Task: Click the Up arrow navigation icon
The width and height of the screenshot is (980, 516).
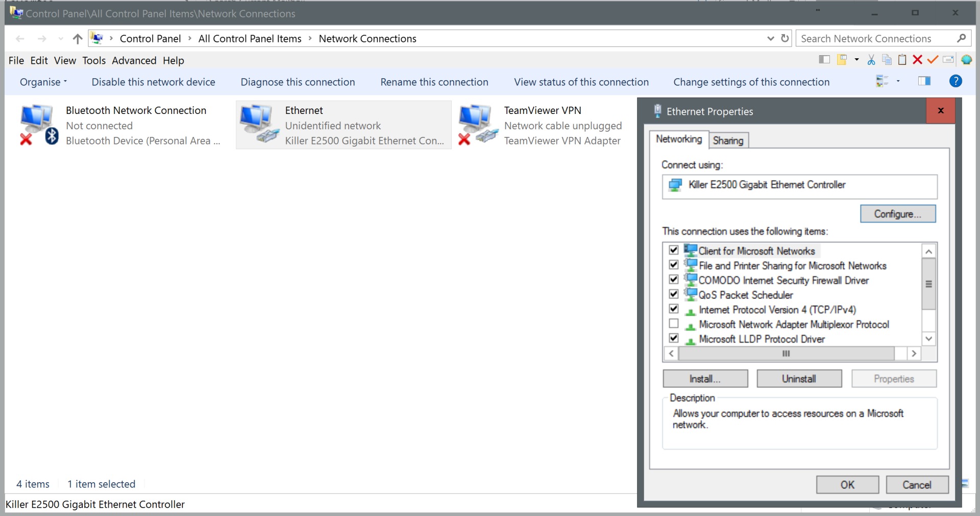Action: [78, 39]
